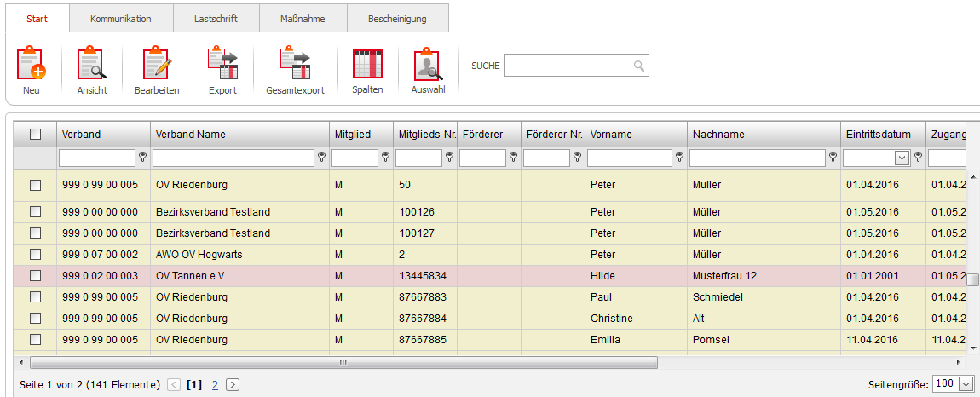Open the Bescheinigung tab

click(x=397, y=19)
